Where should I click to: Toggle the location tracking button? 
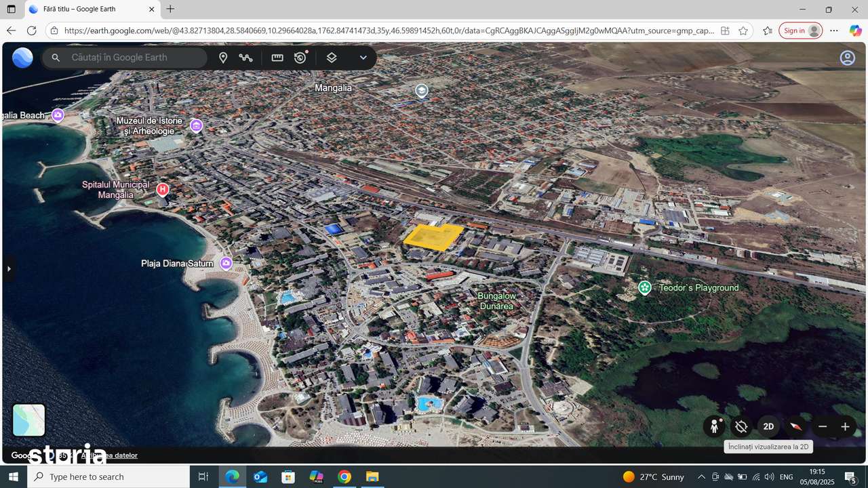[x=741, y=426]
